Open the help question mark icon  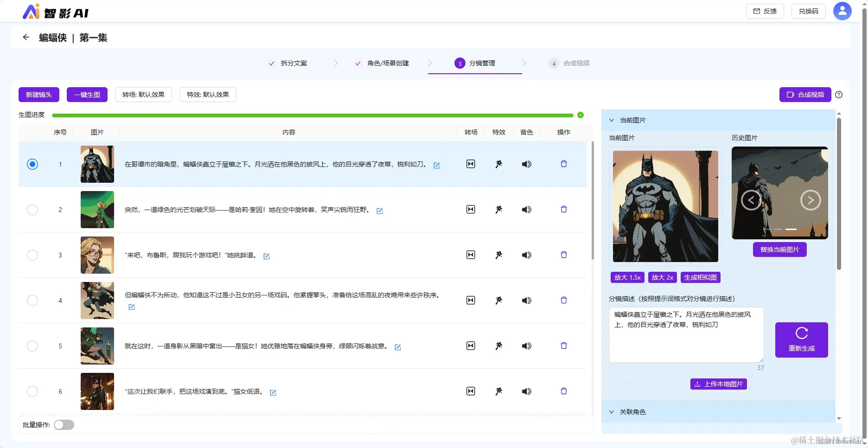tap(839, 95)
